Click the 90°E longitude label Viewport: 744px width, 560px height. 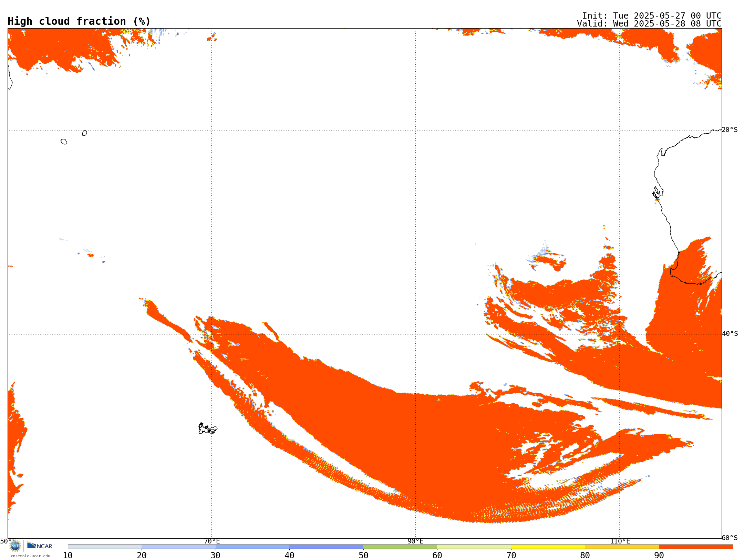coord(415,541)
